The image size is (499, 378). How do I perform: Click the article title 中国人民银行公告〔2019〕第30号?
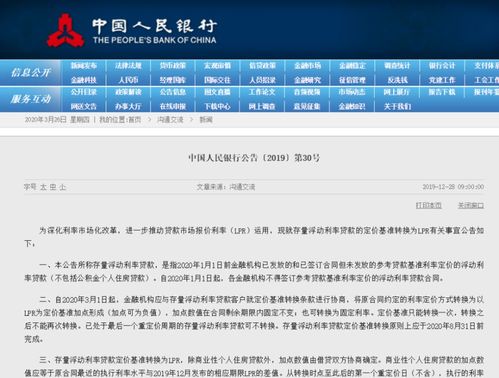tap(254, 158)
